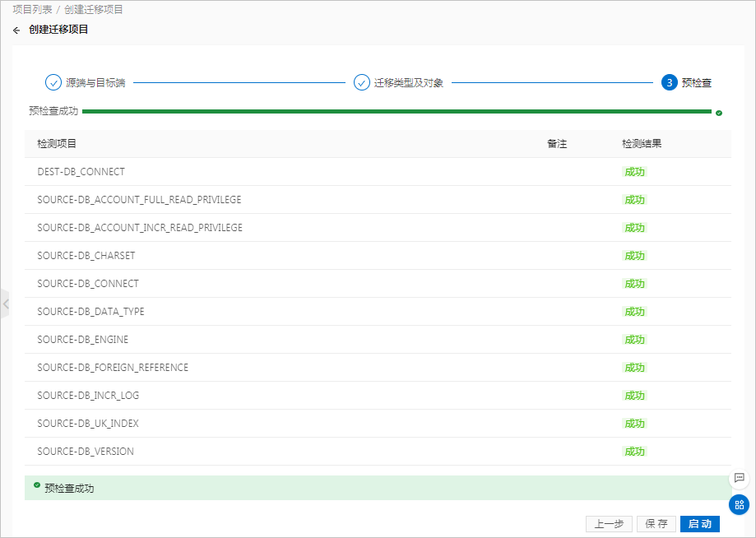Click the SOURCE-DB_INCR_LOG check item
The width and height of the screenshot is (756, 538).
tap(88, 396)
